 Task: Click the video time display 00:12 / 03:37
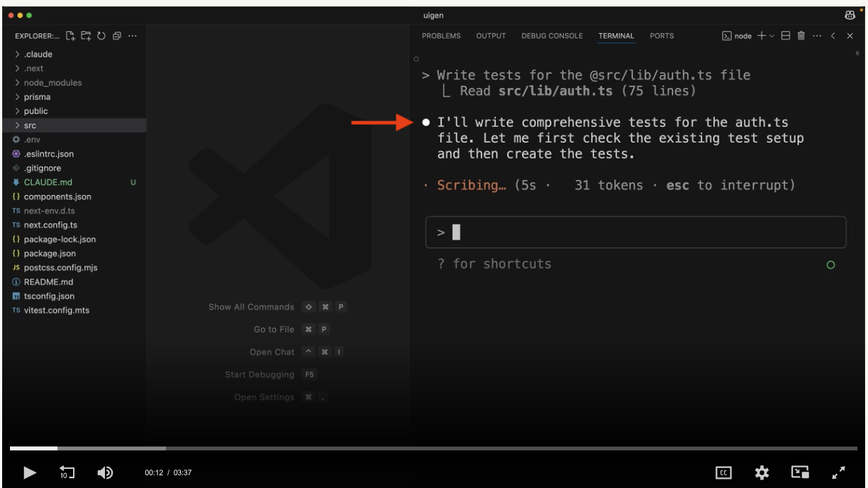click(168, 472)
